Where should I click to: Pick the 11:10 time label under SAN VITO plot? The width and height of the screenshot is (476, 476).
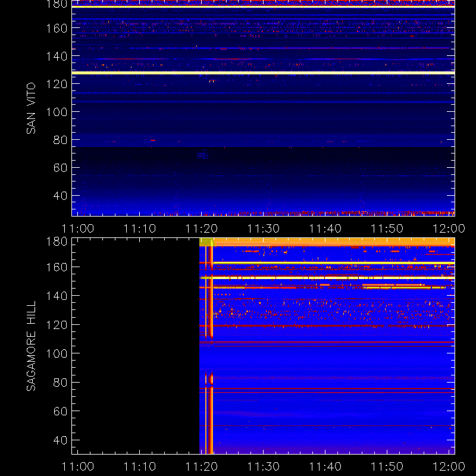pos(140,228)
